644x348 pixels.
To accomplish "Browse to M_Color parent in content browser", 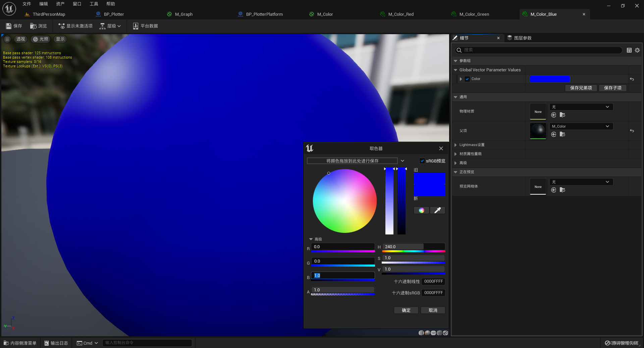I will click(x=562, y=134).
